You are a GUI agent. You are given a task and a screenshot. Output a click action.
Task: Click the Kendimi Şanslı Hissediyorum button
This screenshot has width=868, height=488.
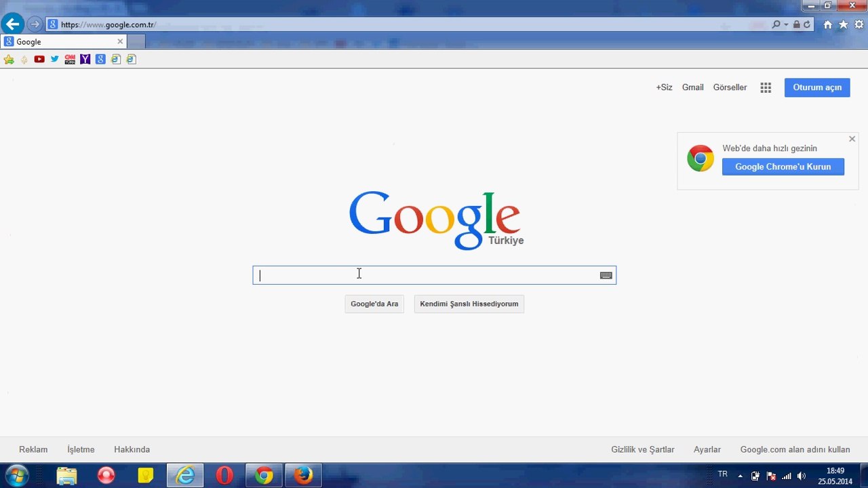(469, 304)
